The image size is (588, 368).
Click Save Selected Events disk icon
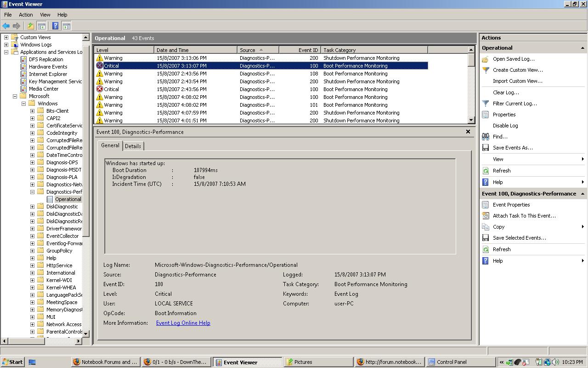tap(486, 238)
